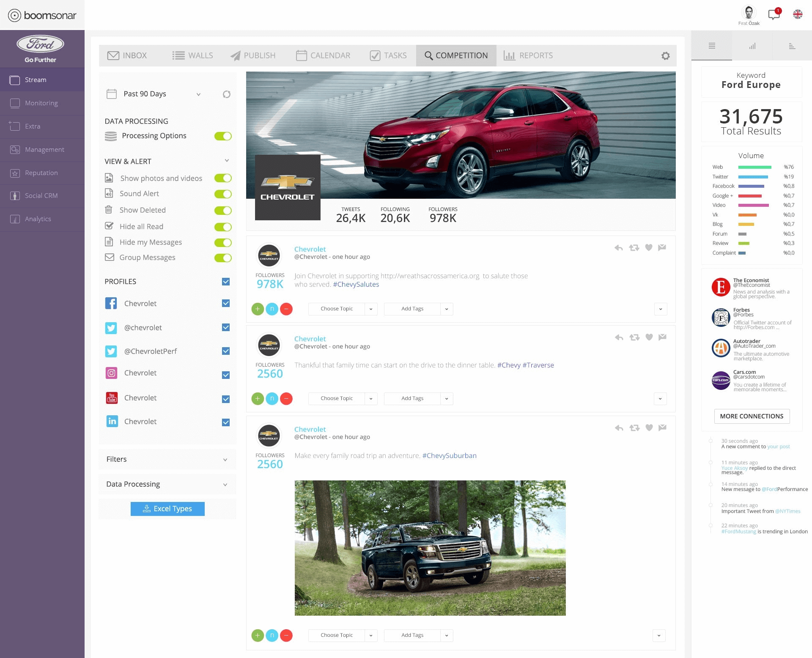Image resolution: width=812 pixels, height=658 pixels.
Task: Open the PUBLISH tab
Action: tap(253, 56)
